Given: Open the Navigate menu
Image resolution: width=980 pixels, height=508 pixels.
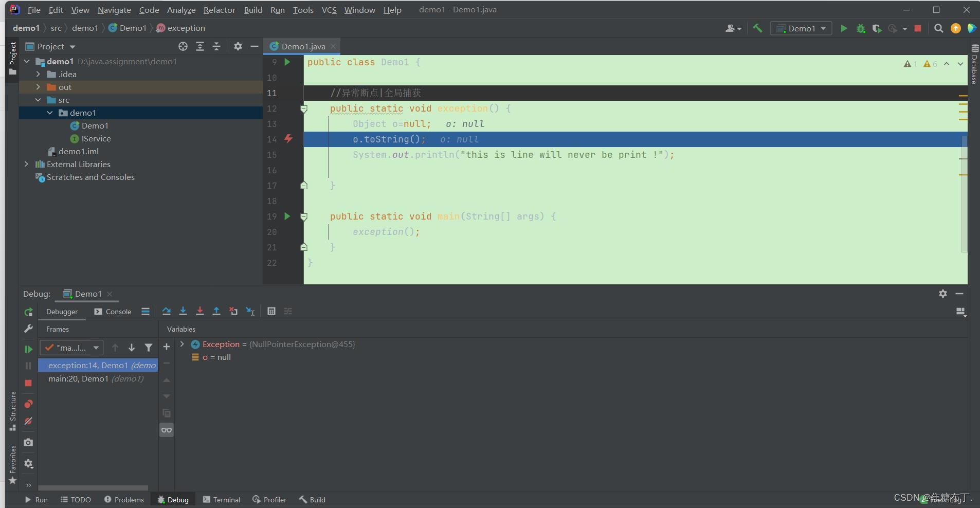Looking at the screenshot, I should tap(114, 10).
